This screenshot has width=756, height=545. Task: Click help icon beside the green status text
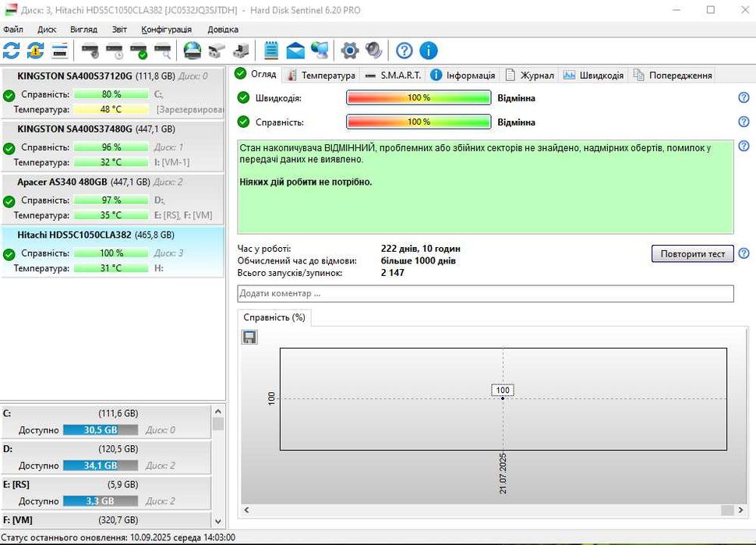coord(744,146)
